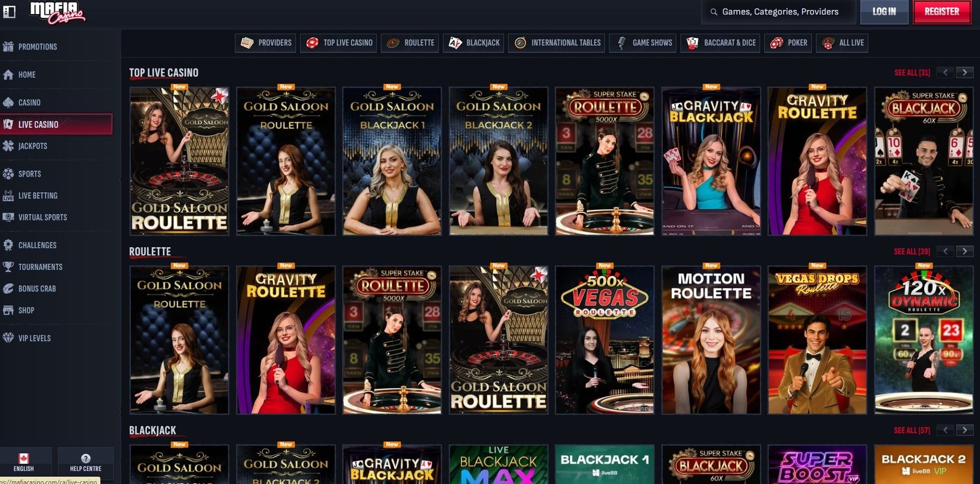Select the Game Shows category tab

click(643, 43)
